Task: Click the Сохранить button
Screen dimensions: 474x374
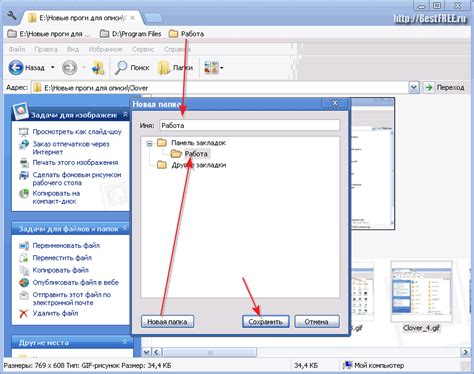Action: click(266, 322)
